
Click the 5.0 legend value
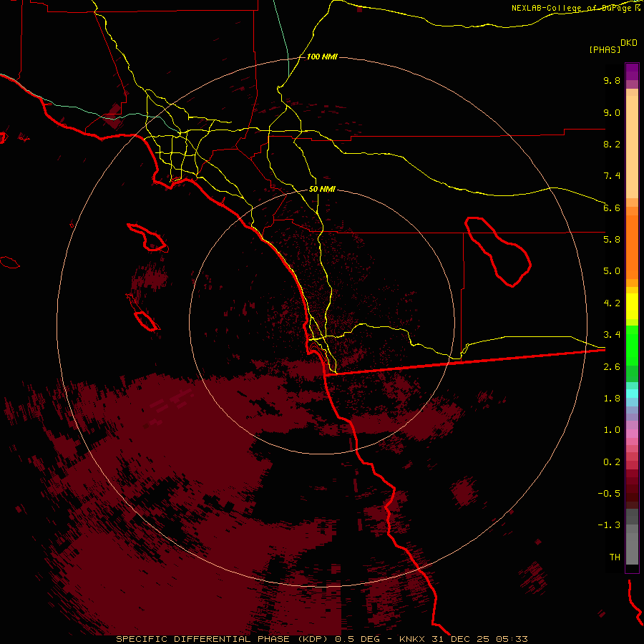612,271
